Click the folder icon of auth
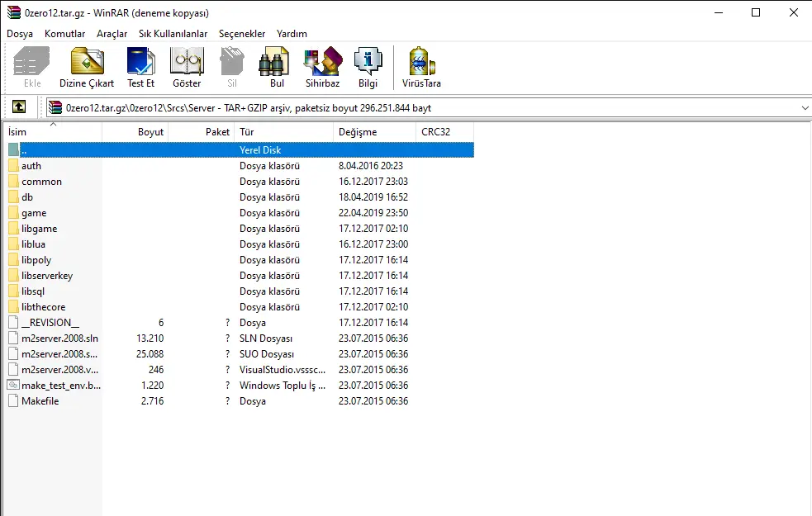Viewport: 812px width, 516px height. pyautogui.click(x=13, y=166)
